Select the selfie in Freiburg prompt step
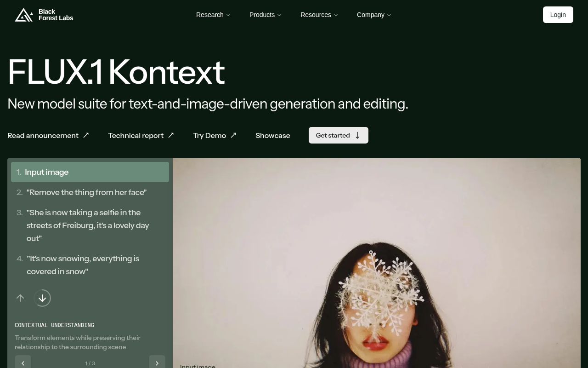 pyautogui.click(x=90, y=225)
